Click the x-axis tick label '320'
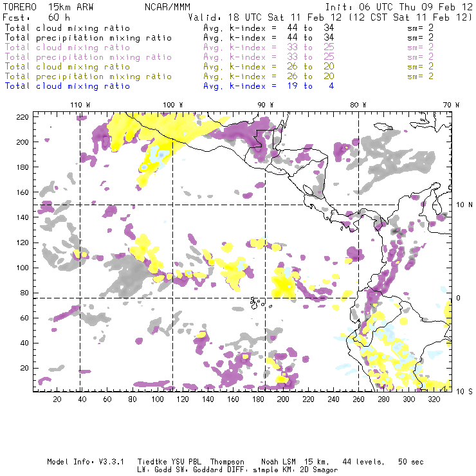Image resolution: width=476 pixels, height=476 pixels. click(x=434, y=399)
